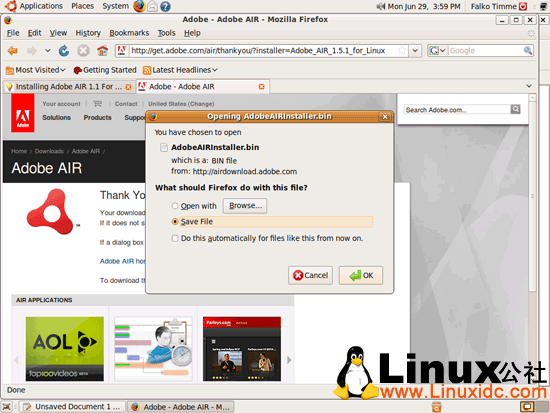
Task: Open the home page via the house icon
Action: click(102, 51)
